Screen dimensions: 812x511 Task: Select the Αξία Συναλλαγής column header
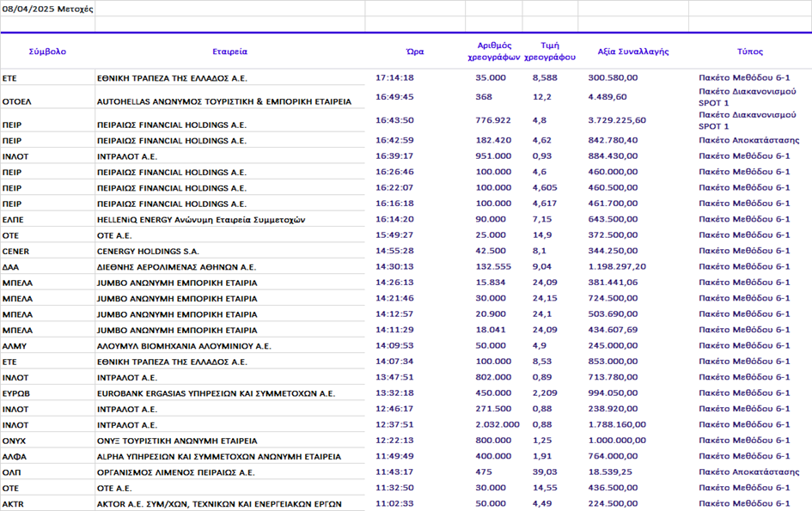tap(632, 52)
